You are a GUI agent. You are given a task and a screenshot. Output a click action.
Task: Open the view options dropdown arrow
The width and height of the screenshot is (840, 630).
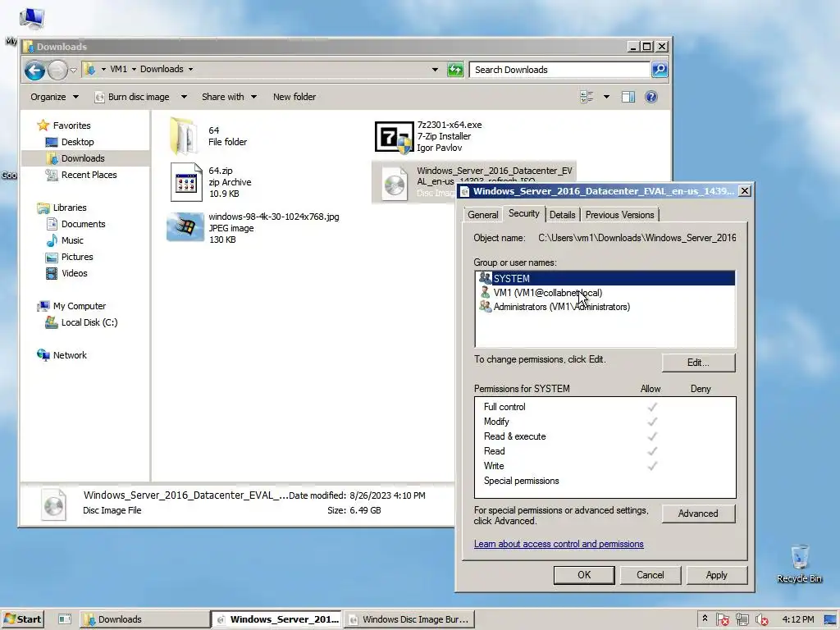pos(606,97)
